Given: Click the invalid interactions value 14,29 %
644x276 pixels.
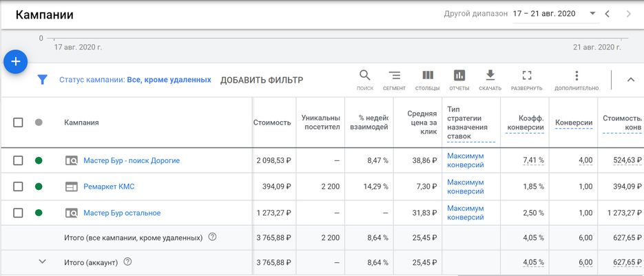Looking at the screenshot, I should (376, 187).
